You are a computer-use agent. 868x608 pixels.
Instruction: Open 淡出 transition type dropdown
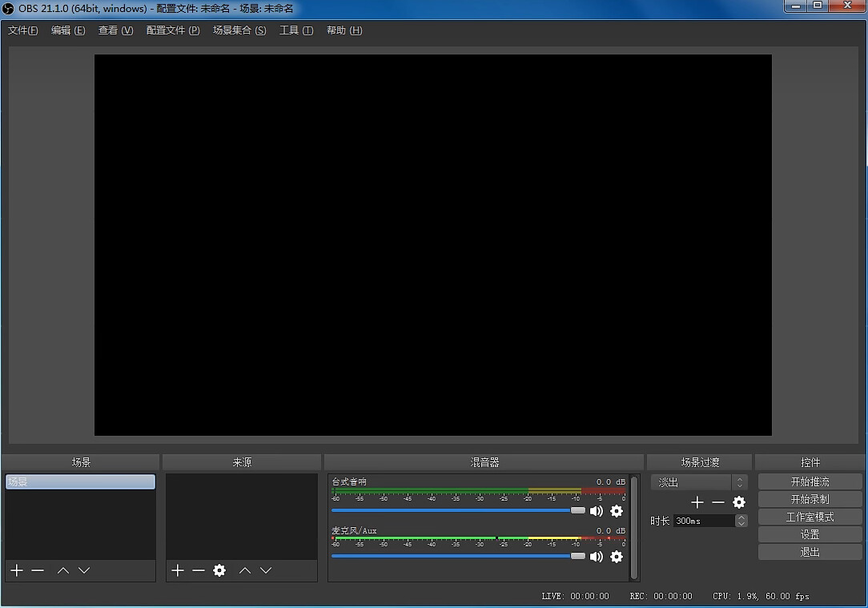click(x=699, y=482)
